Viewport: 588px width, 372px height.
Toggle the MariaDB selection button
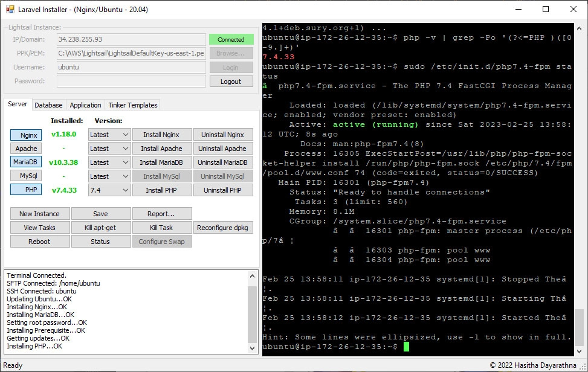(26, 162)
